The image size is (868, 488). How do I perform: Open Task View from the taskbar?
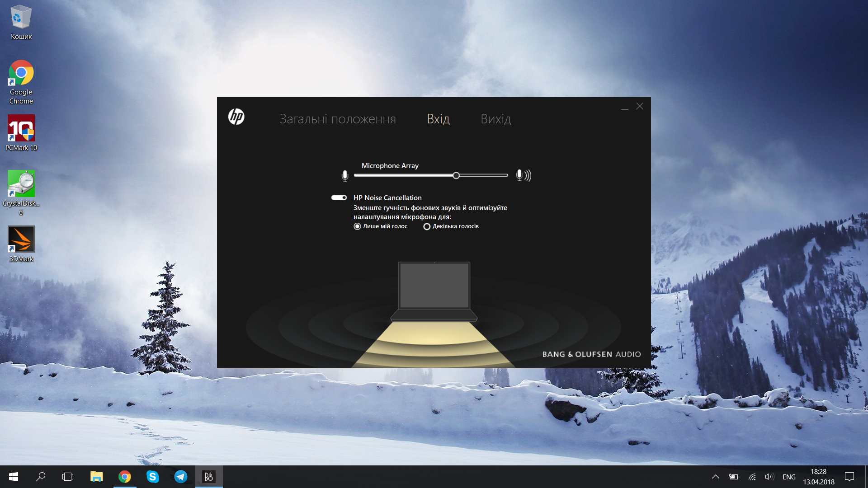pos(68,477)
